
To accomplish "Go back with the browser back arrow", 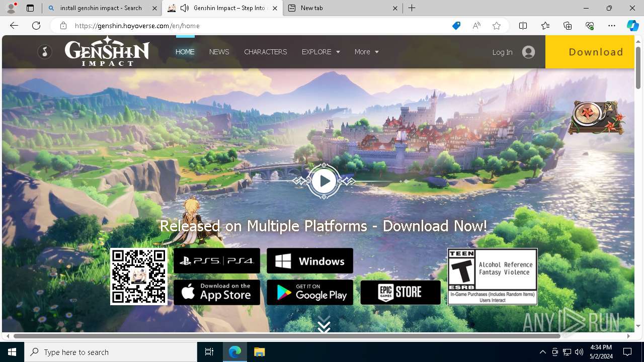I will (x=14, y=26).
